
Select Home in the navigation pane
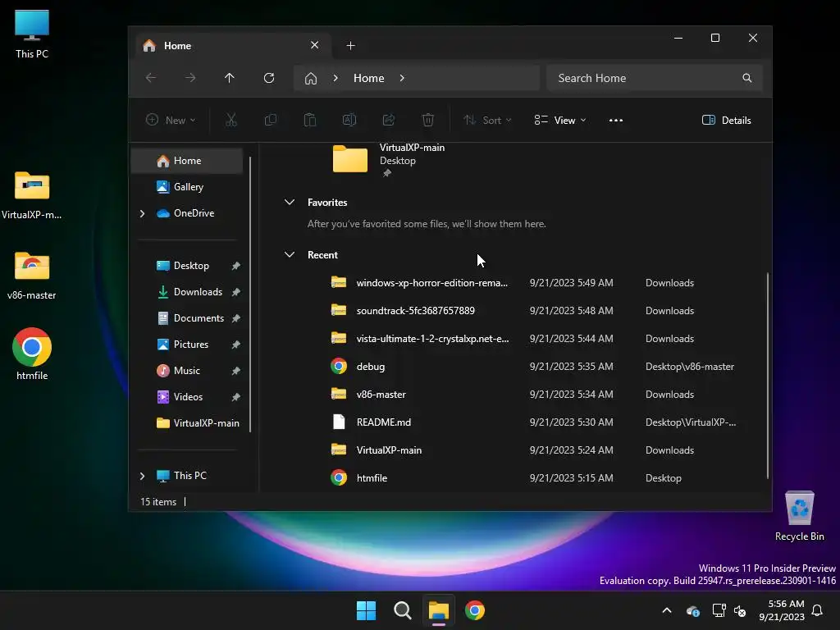click(x=187, y=161)
